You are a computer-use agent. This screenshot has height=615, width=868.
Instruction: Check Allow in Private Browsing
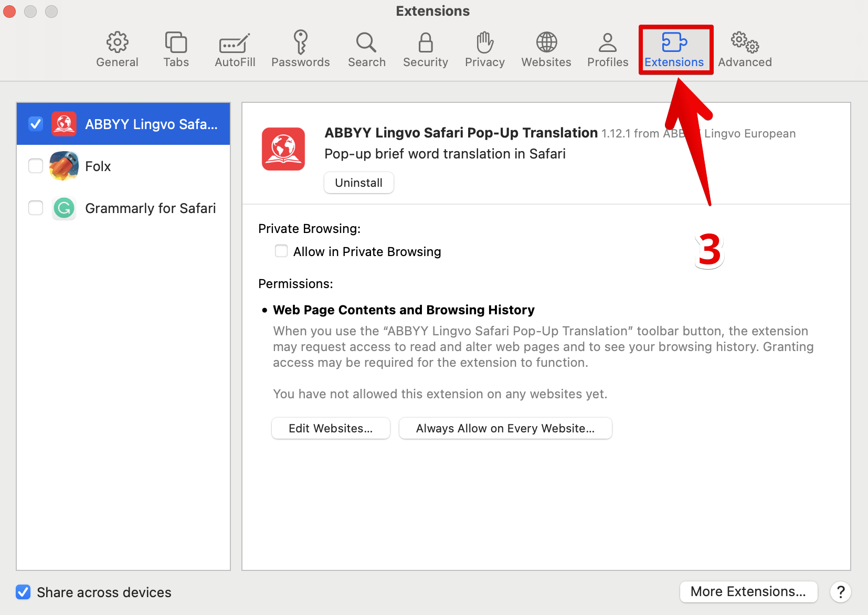point(281,251)
